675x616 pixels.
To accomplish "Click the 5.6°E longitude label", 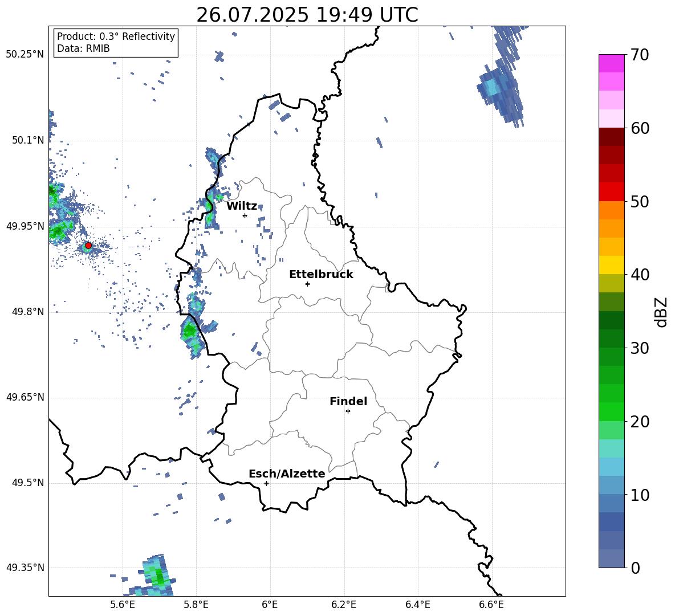I will (x=123, y=605).
